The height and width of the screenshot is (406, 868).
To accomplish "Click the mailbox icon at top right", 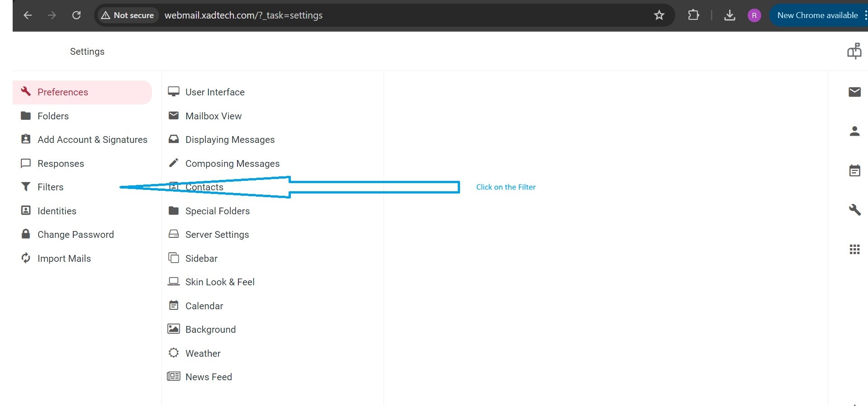I will click(x=854, y=51).
